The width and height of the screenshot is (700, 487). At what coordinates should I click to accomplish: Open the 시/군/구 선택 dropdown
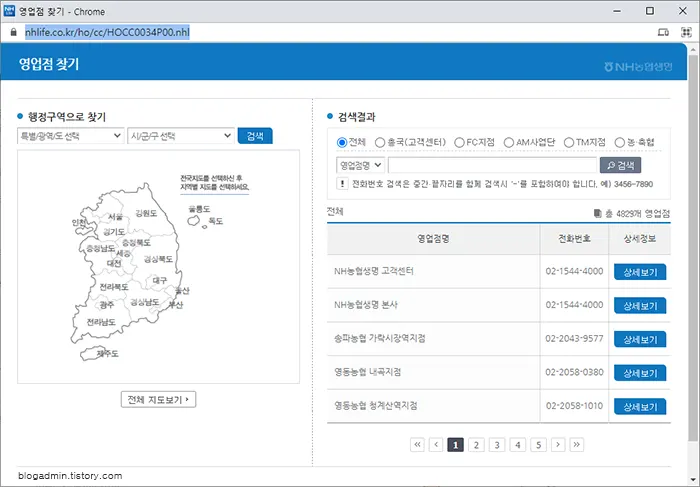181,136
